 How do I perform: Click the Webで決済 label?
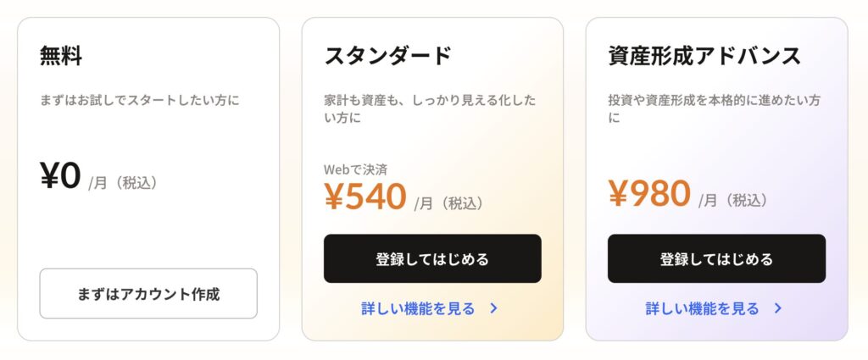(x=356, y=169)
